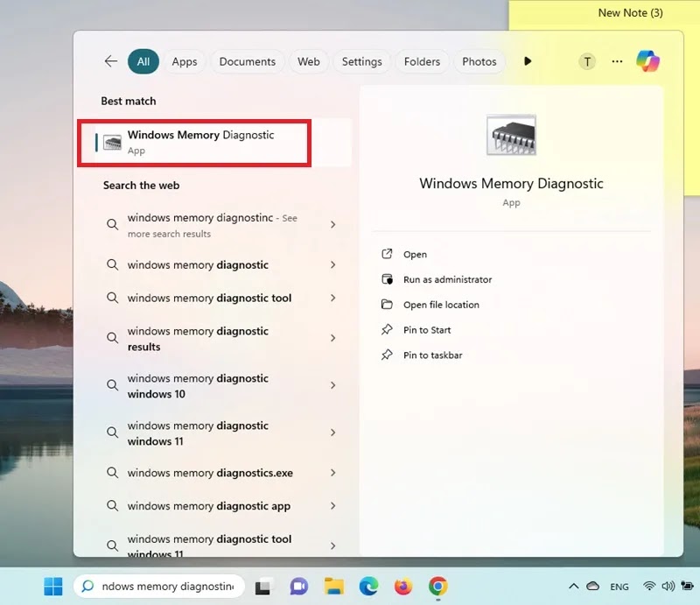Switch to the Web filter tab

click(309, 61)
